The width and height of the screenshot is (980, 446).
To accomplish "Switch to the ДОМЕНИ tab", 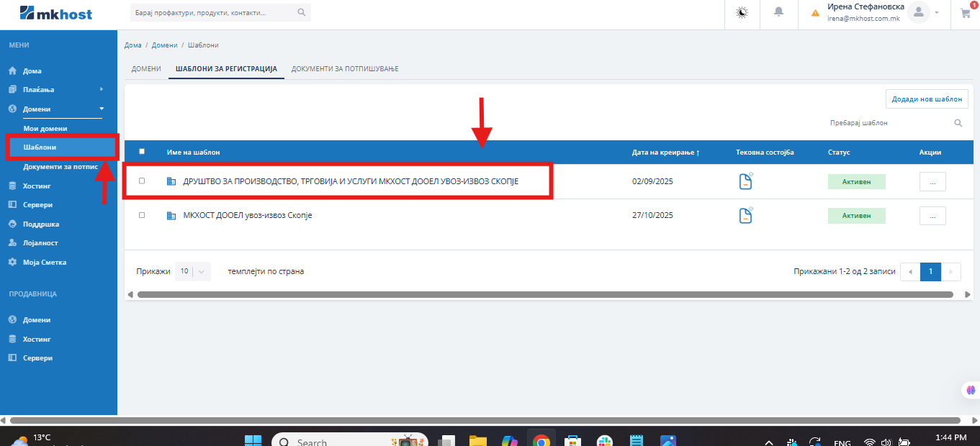I will pyautogui.click(x=146, y=69).
